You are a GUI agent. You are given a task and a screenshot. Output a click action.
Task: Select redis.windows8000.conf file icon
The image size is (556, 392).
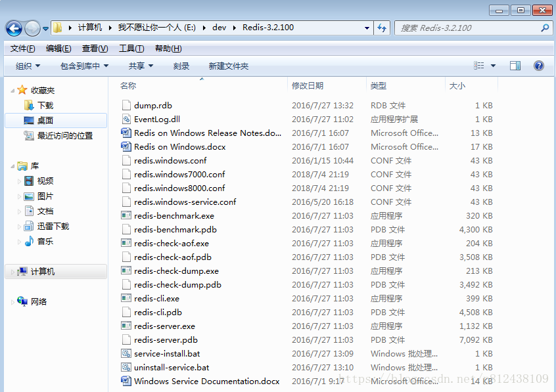click(126, 188)
